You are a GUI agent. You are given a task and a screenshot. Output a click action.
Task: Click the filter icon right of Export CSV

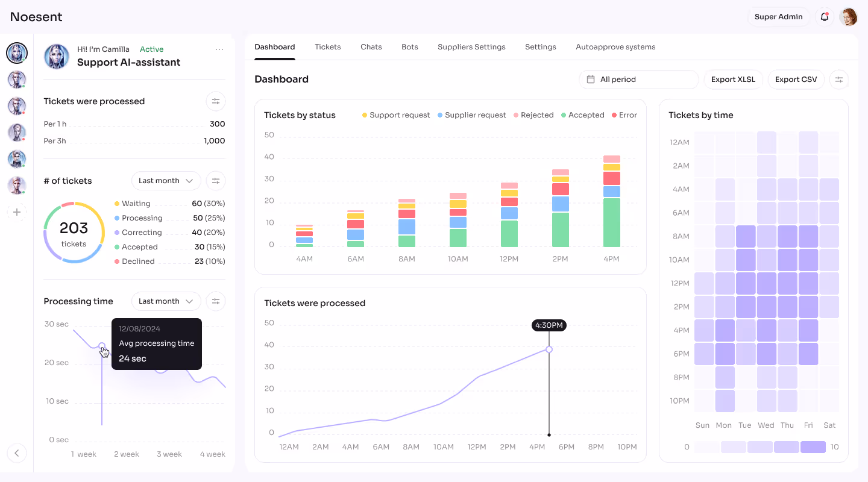[839, 79]
